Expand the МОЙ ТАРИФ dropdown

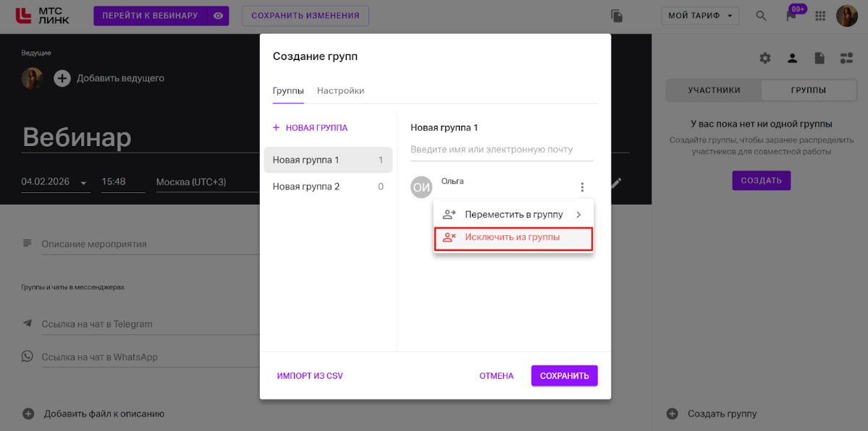tap(700, 16)
